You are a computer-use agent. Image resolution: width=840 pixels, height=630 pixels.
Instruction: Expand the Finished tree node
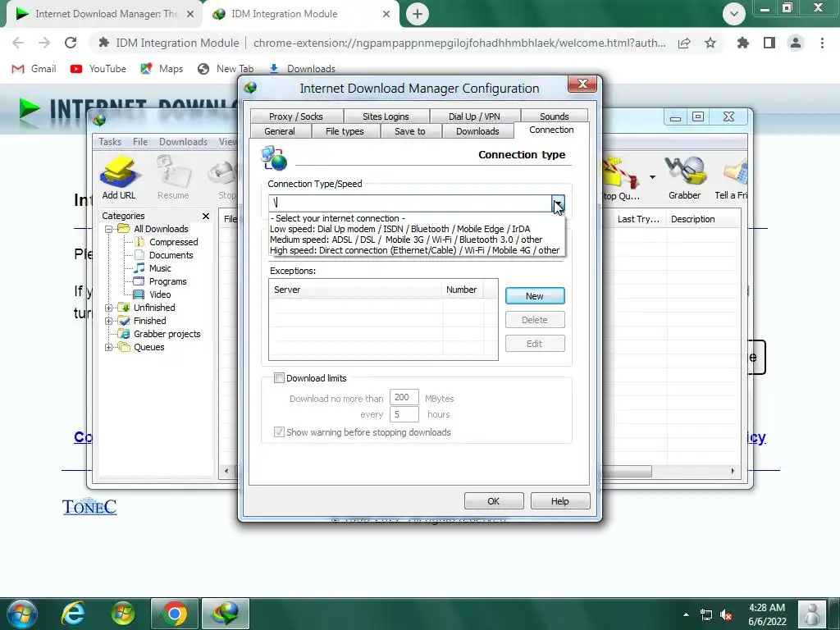click(x=109, y=321)
